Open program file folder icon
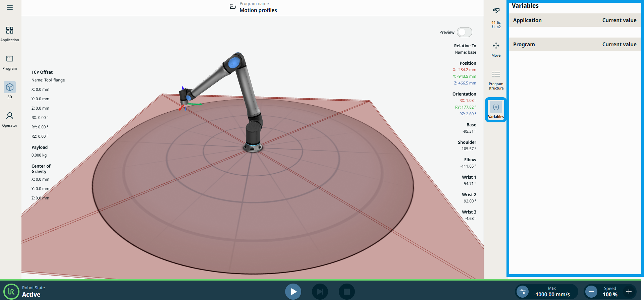Image resolution: width=644 pixels, height=300 pixels. (x=233, y=7)
